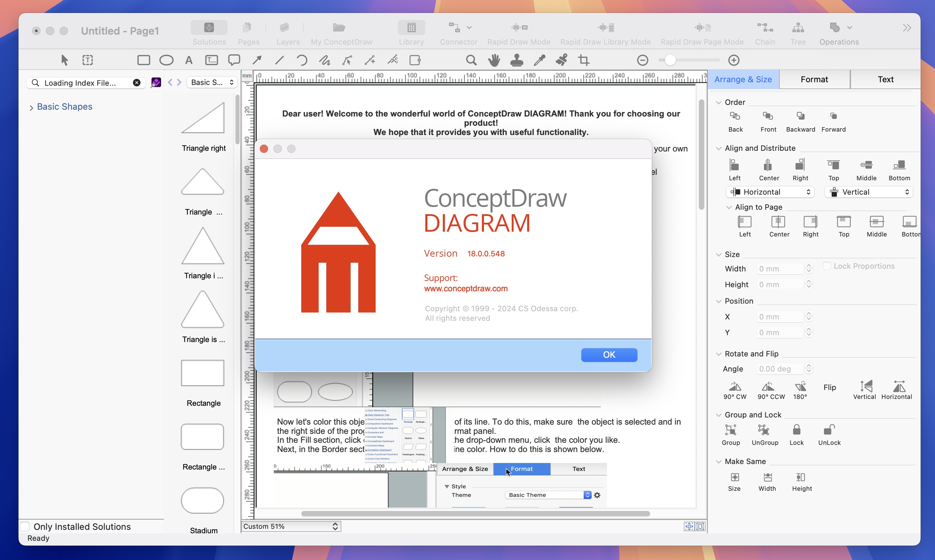935x560 pixels.
Task: Click support link www.conceptdraw.com
Action: (466, 288)
